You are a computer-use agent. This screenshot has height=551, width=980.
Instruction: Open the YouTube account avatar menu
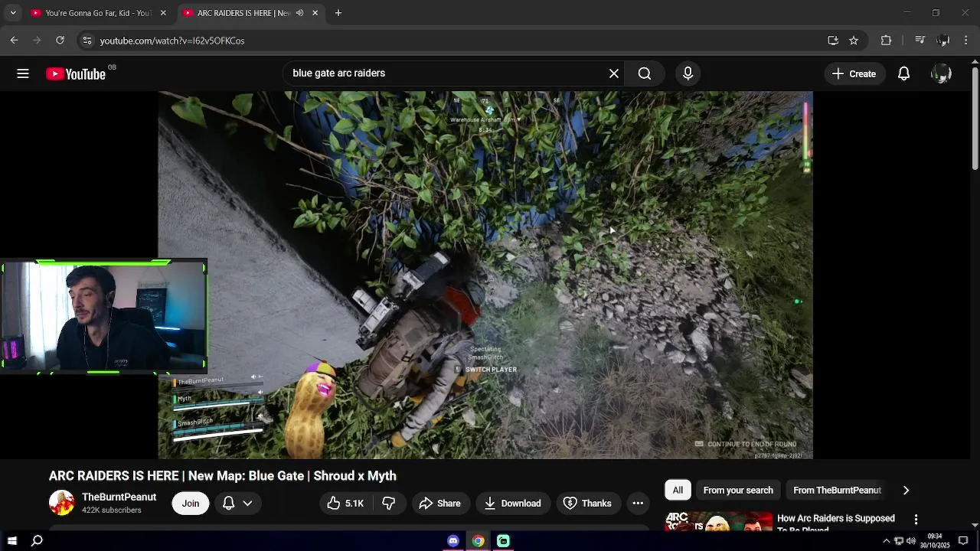click(x=941, y=73)
